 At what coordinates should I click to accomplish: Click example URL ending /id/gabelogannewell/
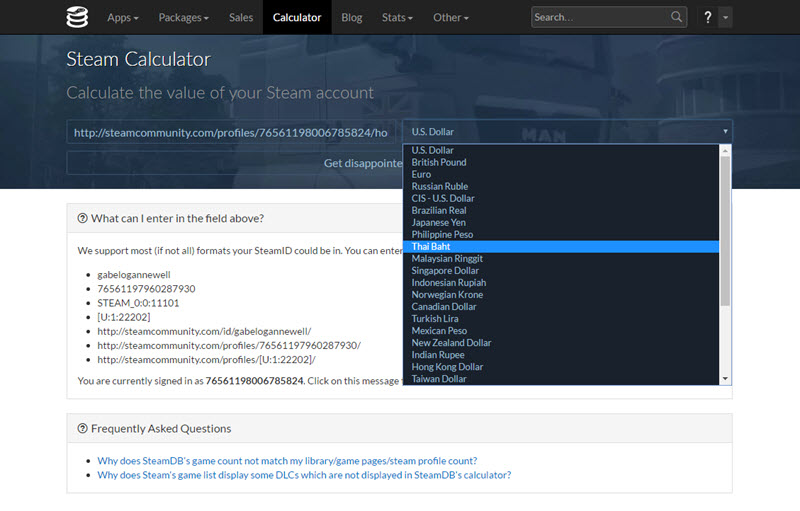204,331
